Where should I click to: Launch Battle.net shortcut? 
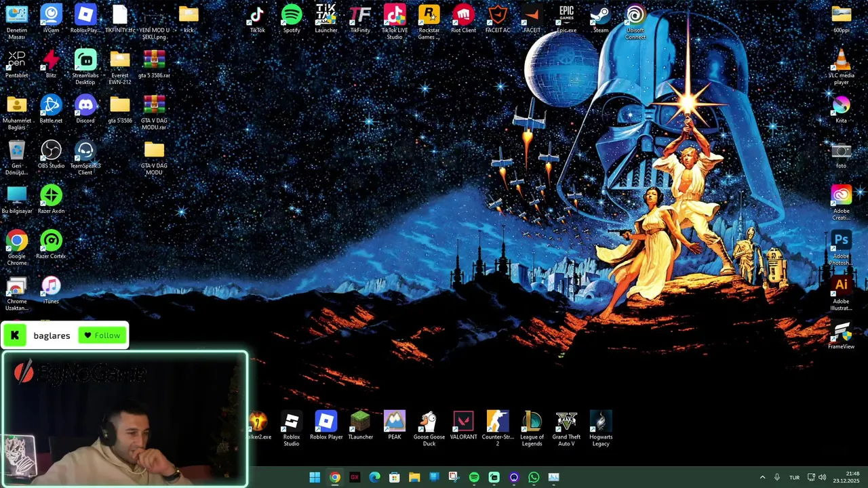(51, 108)
